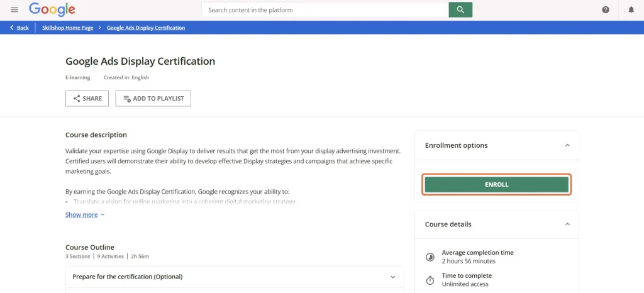Click the 'Created in: English' text
644x293 pixels.
click(x=126, y=77)
